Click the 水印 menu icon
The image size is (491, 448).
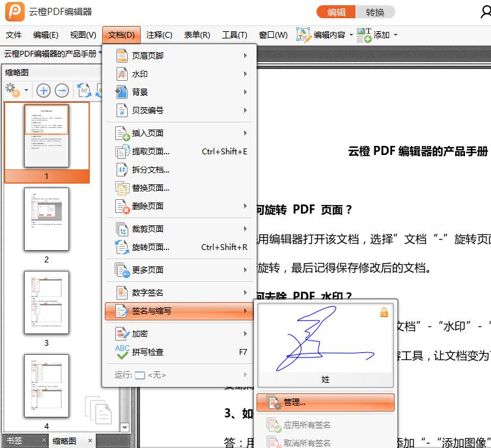(x=122, y=74)
